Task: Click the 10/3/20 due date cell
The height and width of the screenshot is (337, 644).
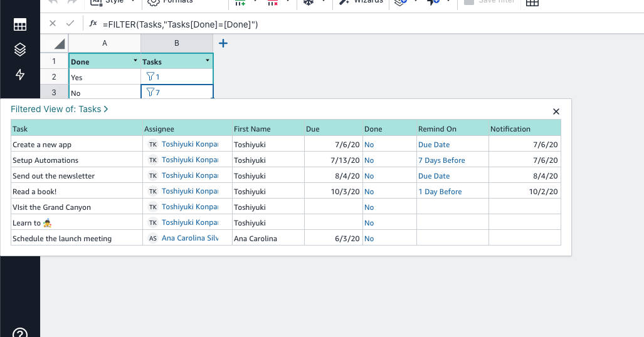Action: coord(334,192)
